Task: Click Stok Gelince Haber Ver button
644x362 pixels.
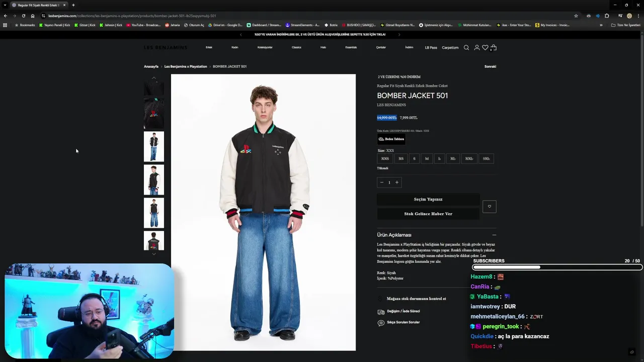Action: 428,214
